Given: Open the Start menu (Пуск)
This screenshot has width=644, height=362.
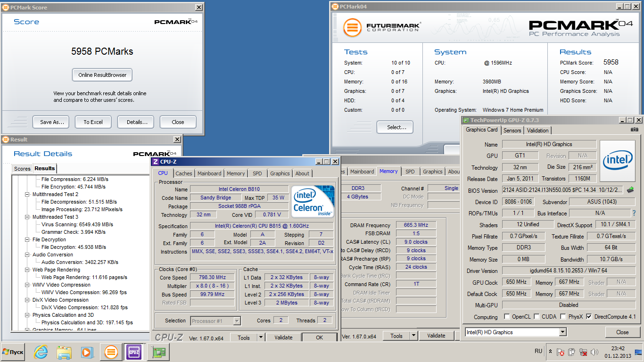Looking at the screenshot, I should click(x=13, y=352).
